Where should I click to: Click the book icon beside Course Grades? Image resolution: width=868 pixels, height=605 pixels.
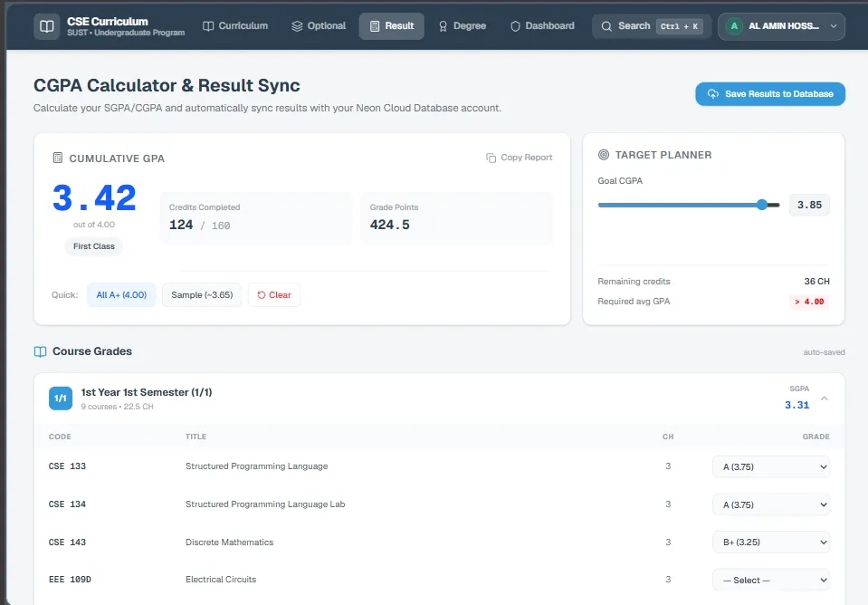pos(41,351)
